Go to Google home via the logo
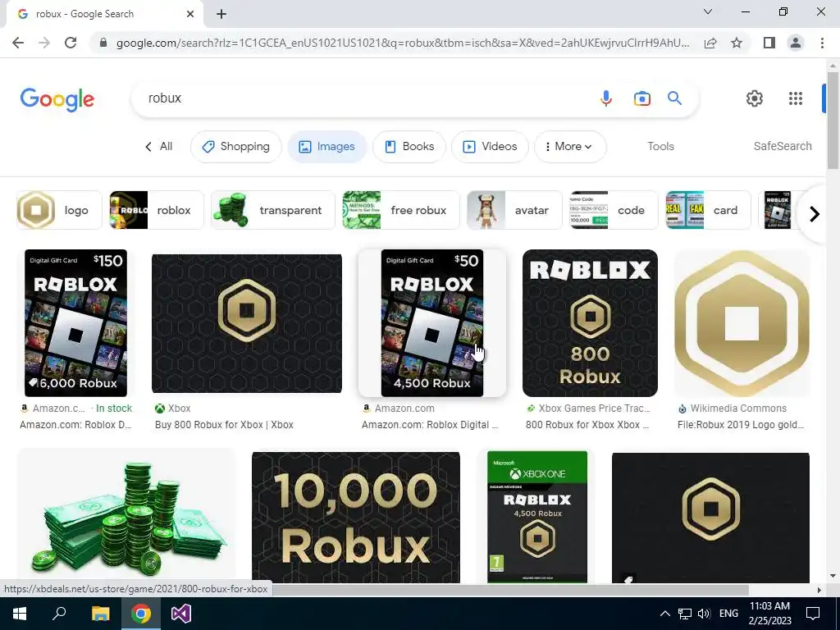Image resolution: width=840 pixels, height=630 pixels. (x=57, y=99)
